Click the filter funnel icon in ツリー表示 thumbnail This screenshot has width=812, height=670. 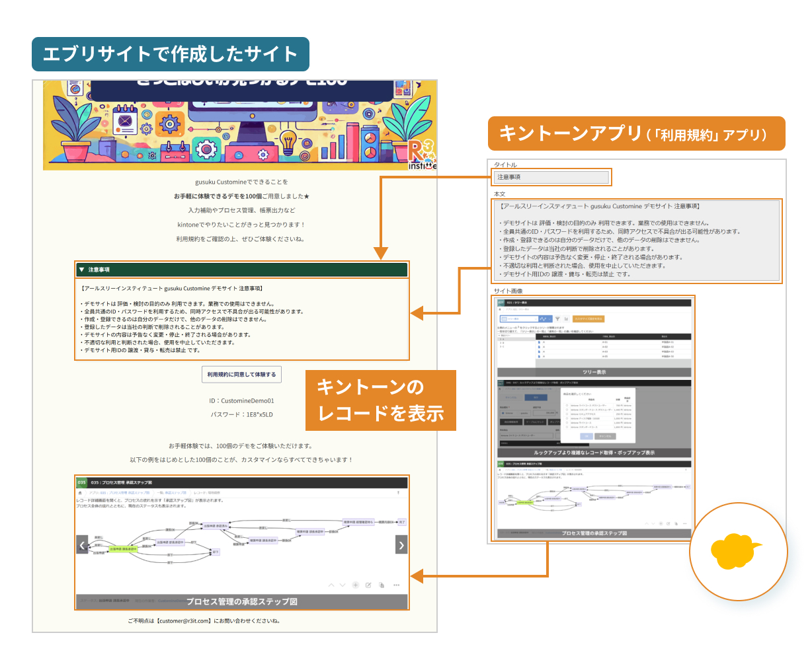click(x=557, y=318)
